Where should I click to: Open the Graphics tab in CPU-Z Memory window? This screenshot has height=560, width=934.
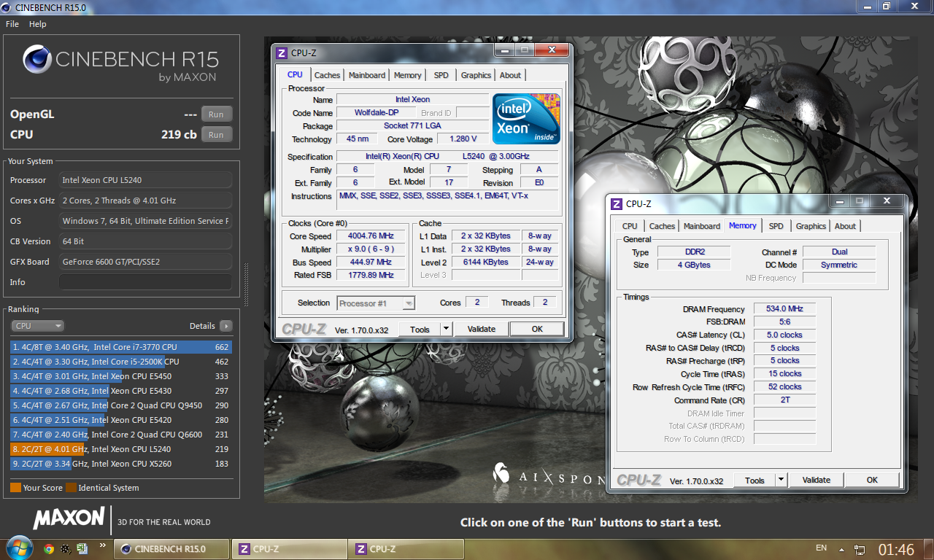[x=811, y=226]
